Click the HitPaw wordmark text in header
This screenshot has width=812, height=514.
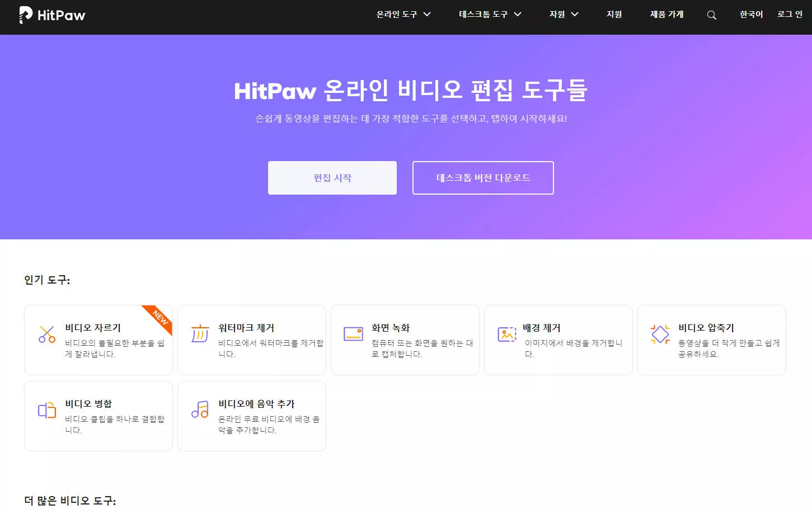point(62,16)
